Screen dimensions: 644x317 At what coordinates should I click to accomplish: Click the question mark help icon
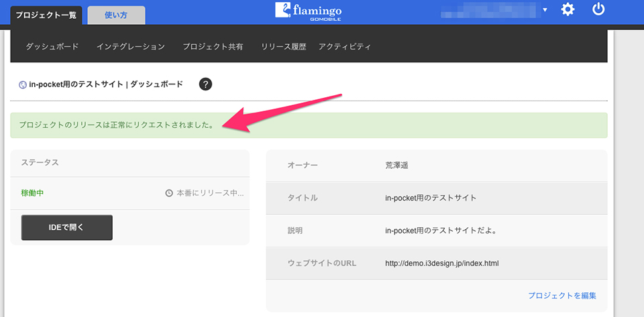pos(205,84)
